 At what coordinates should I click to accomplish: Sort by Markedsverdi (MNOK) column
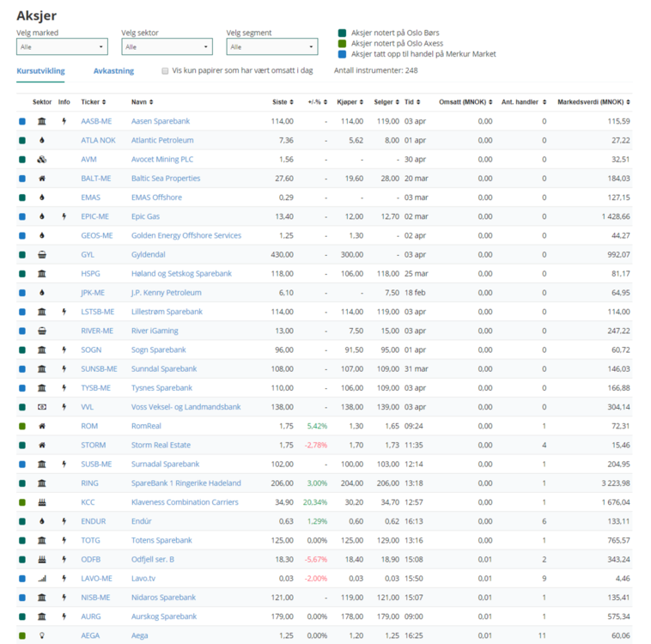pos(593,102)
